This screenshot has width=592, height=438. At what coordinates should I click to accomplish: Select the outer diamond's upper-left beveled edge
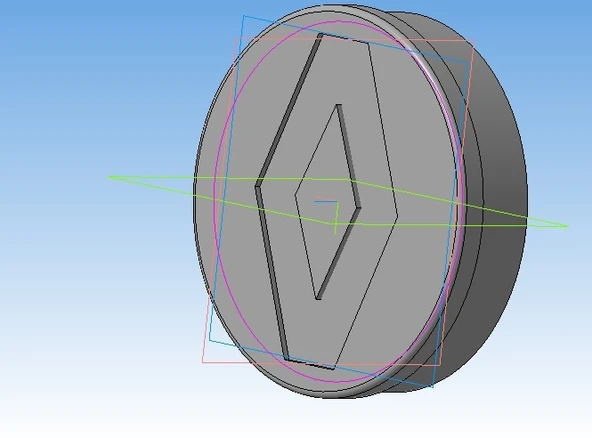point(289,110)
